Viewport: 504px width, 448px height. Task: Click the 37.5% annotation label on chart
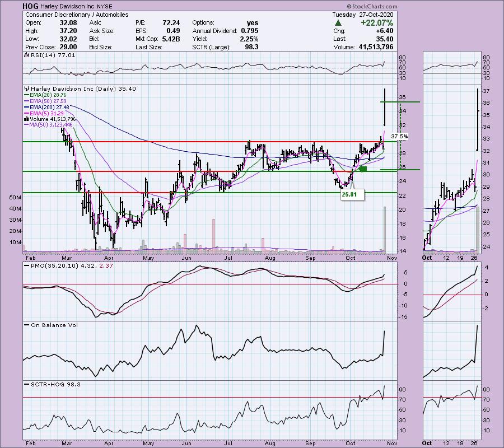[399, 137]
